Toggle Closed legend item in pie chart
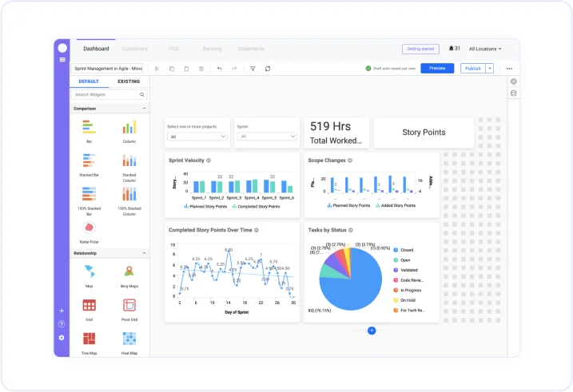 point(404,250)
